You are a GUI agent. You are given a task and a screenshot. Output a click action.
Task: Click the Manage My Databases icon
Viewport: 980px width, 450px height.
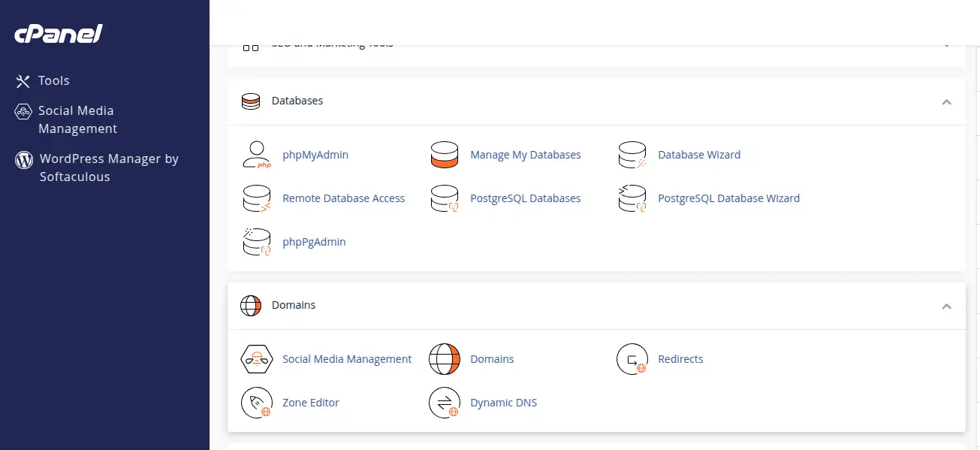445,155
